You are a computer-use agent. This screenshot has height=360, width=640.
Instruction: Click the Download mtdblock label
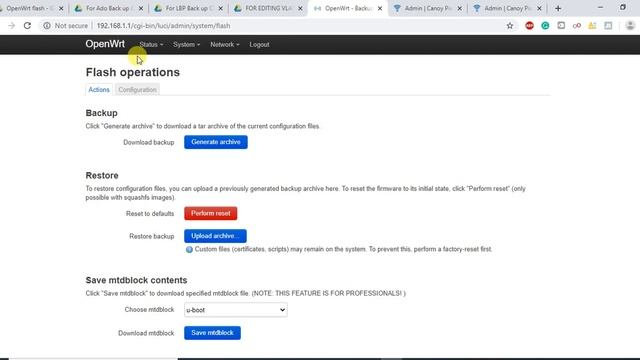coord(146,333)
